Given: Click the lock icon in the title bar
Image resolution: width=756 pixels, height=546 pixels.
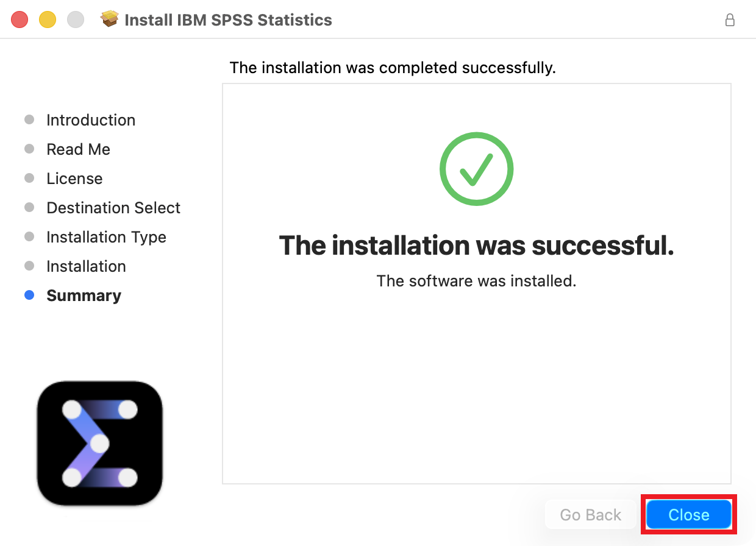Looking at the screenshot, I should click(x=729, y=19).
